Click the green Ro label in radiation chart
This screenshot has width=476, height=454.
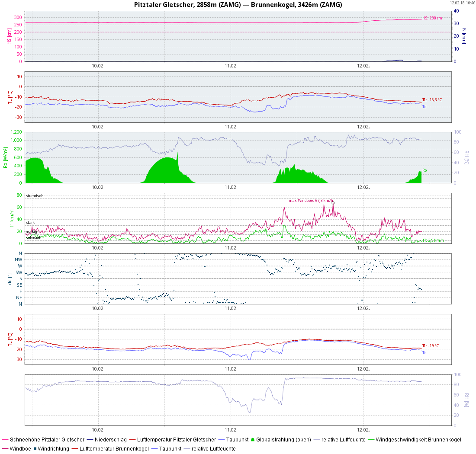click(x=425, y=170)
